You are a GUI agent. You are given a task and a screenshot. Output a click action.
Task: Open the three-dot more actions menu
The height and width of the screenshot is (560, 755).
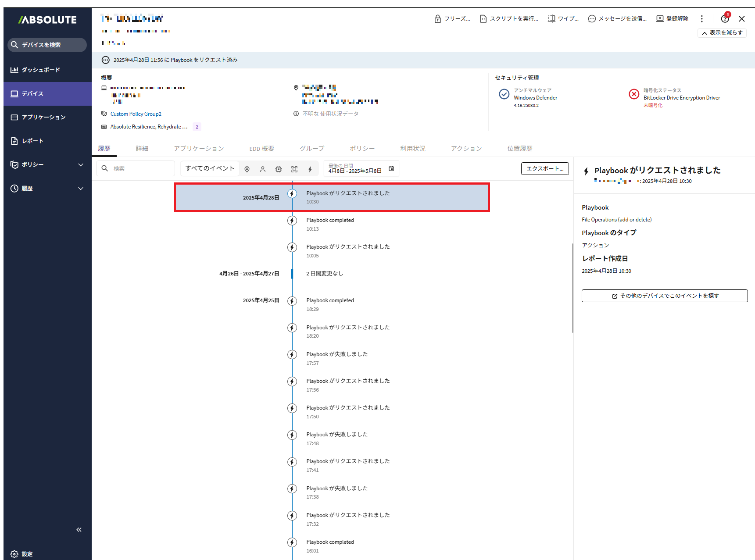[701, 19]
